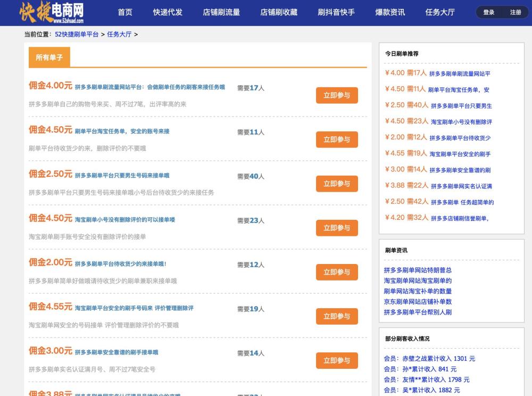This screenshot has width=532, height=396.
Task: Click member row 吴*累计收入 1882 元
Action: coord(422,390)
